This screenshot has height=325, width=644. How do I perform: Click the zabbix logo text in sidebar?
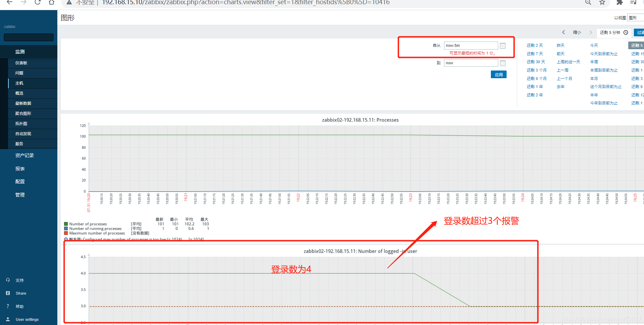10,27
